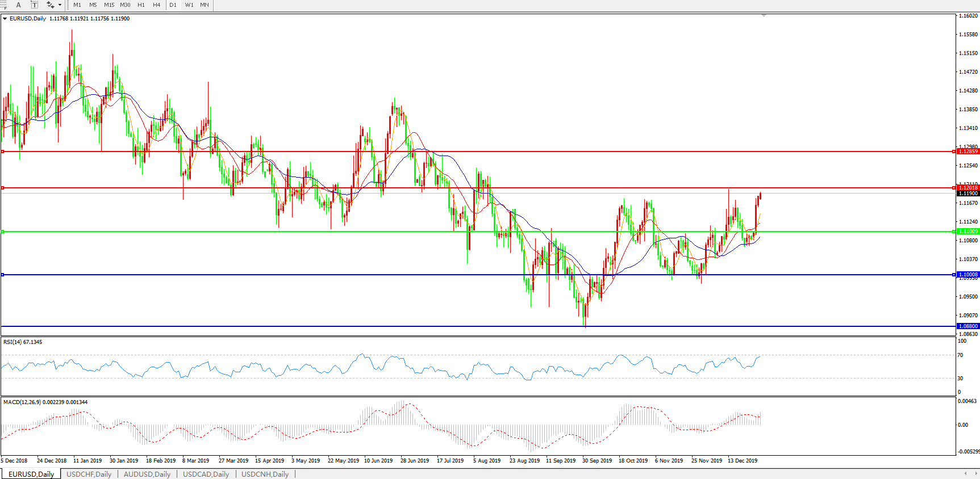Select the red 1.12859 price level label
This screenshot has width=980, height=479.
[x=968, y=152]
